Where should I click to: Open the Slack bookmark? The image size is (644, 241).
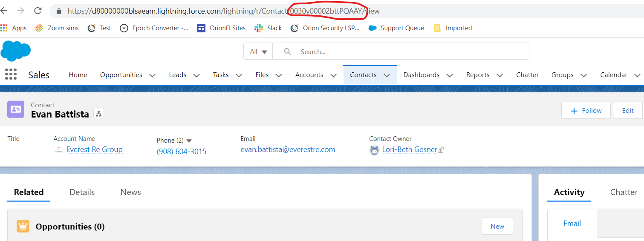pyautogui.click(x=268, y=28)
